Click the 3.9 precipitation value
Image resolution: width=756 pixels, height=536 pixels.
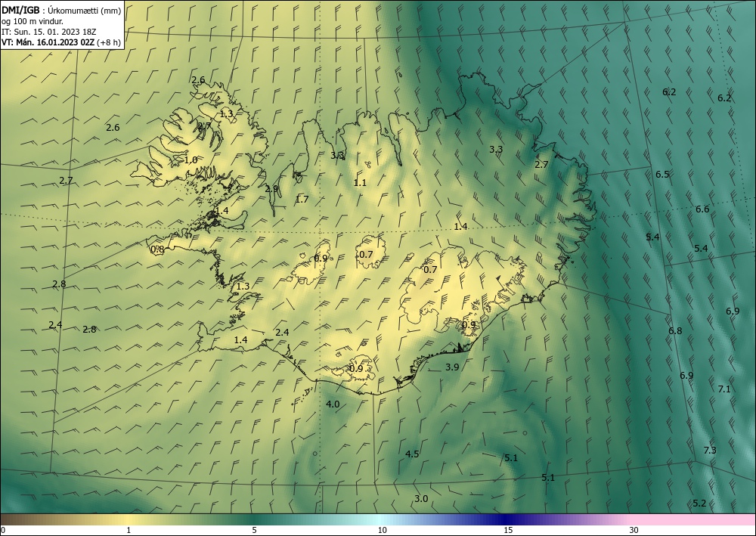(452, 367)
